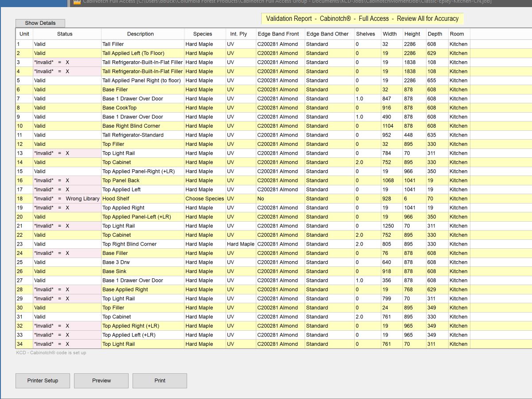Click the "Wrong Library" invalid status cell
Image resolution: width=532 pixels, height=399 pixels.
click(67, 199)
